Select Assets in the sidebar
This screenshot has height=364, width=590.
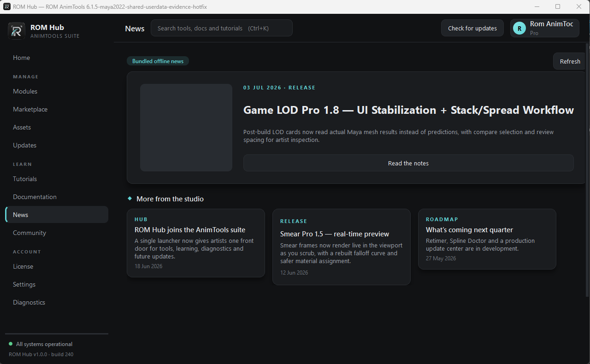(57, 127)
